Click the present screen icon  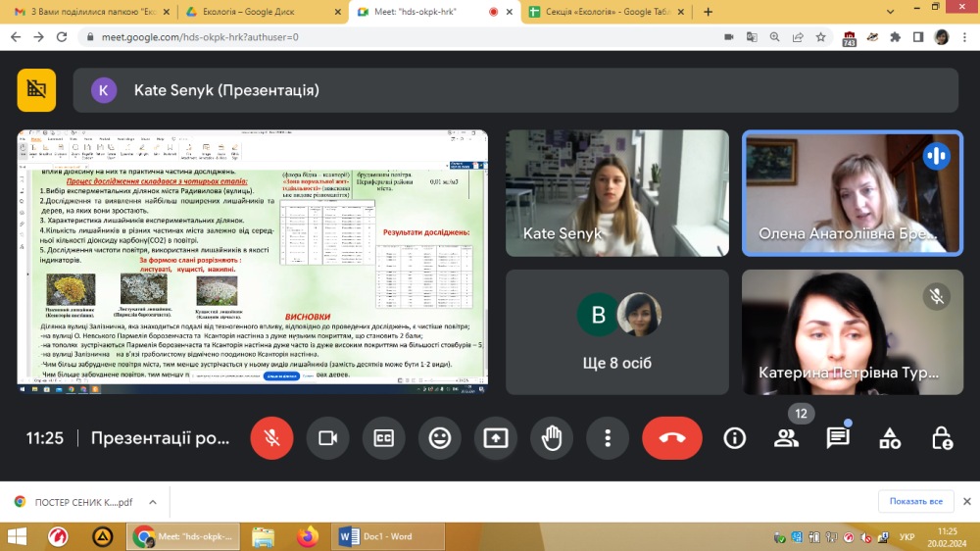click(x=496, y=438)
